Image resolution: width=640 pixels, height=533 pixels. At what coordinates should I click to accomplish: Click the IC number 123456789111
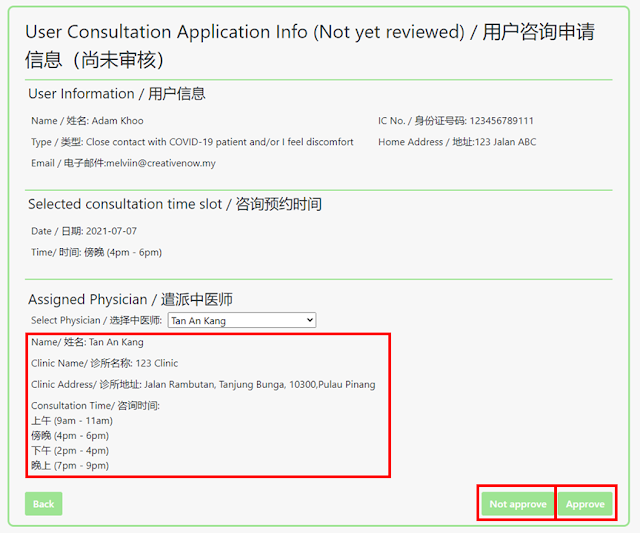coord(501,121)
